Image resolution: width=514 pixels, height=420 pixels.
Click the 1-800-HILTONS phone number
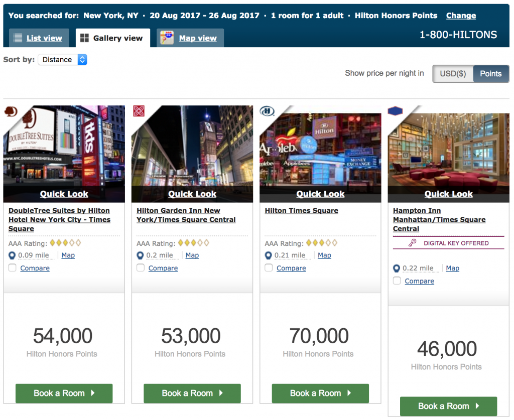pos(458,35)
